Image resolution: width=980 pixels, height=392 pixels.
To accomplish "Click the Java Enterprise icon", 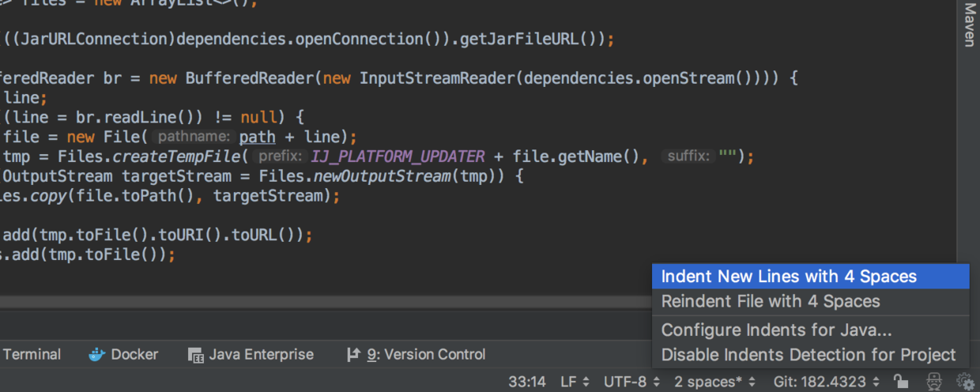I will pos(196,355).
